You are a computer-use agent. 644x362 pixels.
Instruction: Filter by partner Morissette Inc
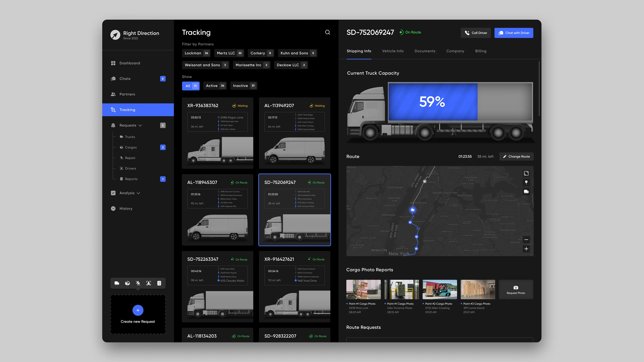tap(252, 65)
